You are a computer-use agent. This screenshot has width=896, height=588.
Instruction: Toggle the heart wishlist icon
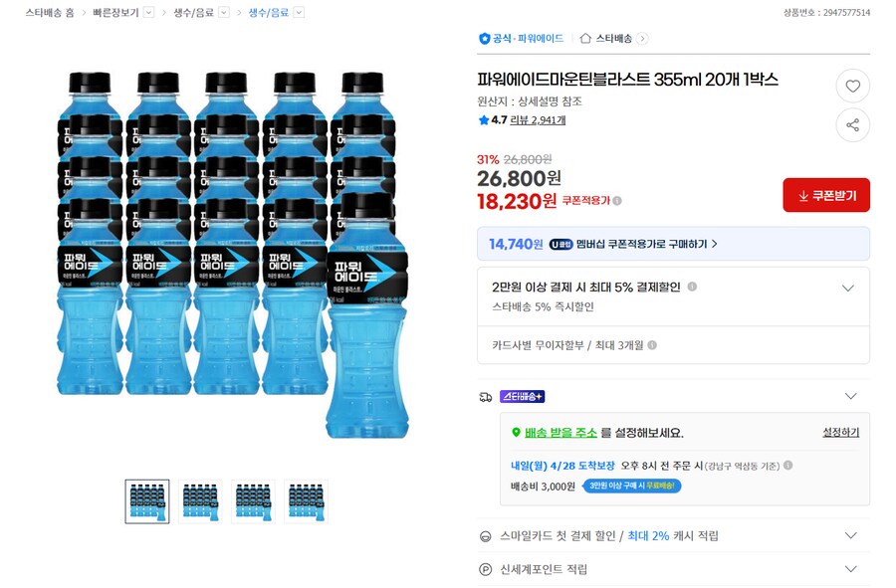tap(852, 86)
